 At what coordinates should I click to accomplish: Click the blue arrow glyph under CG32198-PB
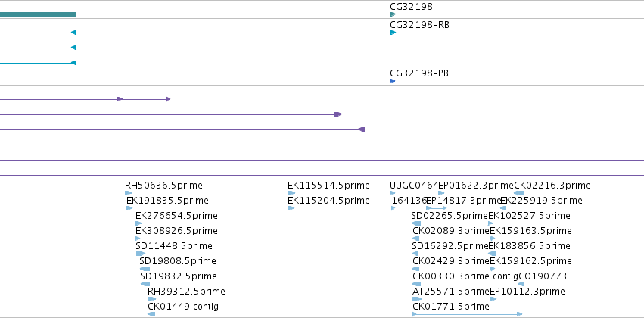click(392, 81)
